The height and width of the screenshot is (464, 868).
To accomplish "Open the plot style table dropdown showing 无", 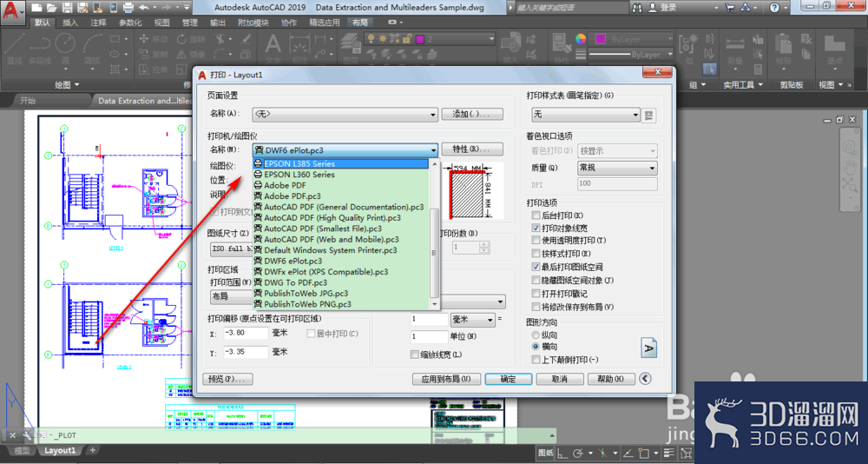I will coord(586,115).
